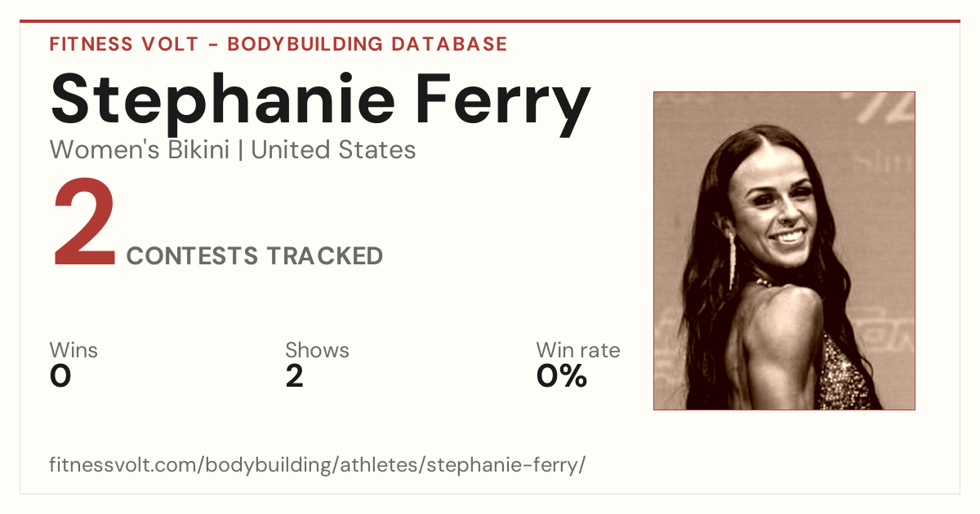
Task: Click the Stepanie Ferry athlete photo
Action: coord(784,250)
